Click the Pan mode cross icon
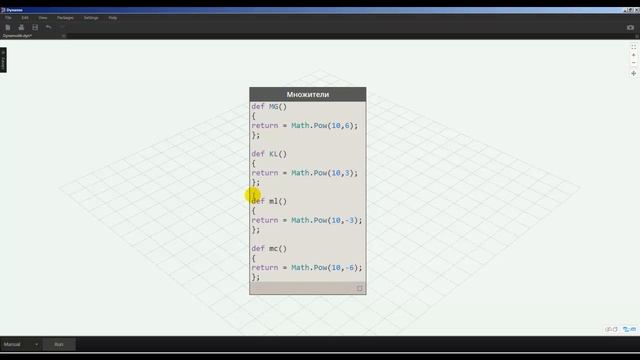 coord(633,73)
